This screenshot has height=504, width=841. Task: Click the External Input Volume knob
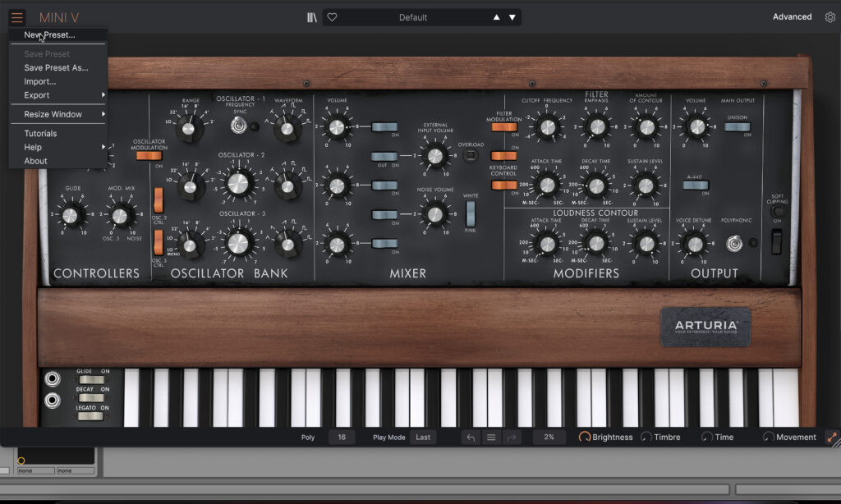click(435, 155)
